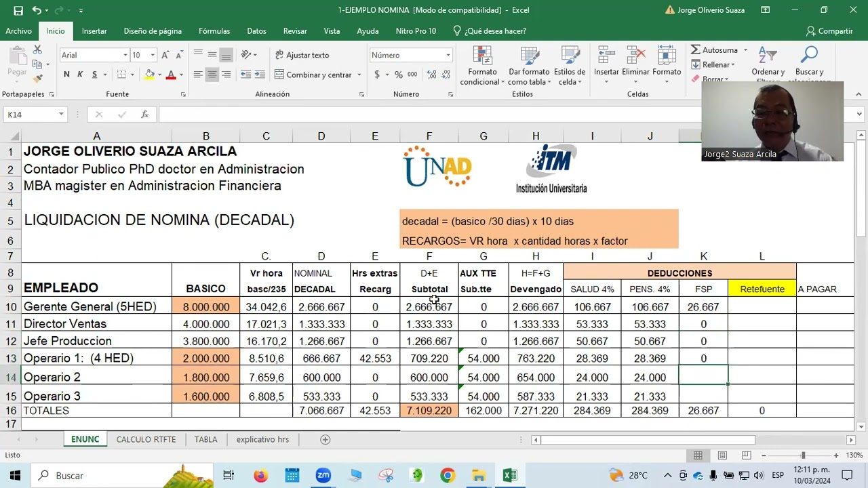Screen dimensions: 868x488
Task: Adjust the zoom slider in the status bar
Action: (803, 455)
